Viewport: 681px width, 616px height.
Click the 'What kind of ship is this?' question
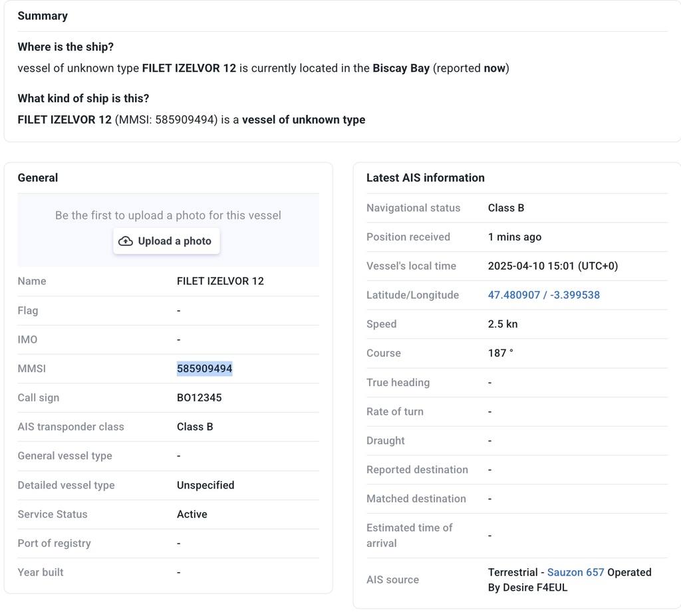tap(83, 98)
